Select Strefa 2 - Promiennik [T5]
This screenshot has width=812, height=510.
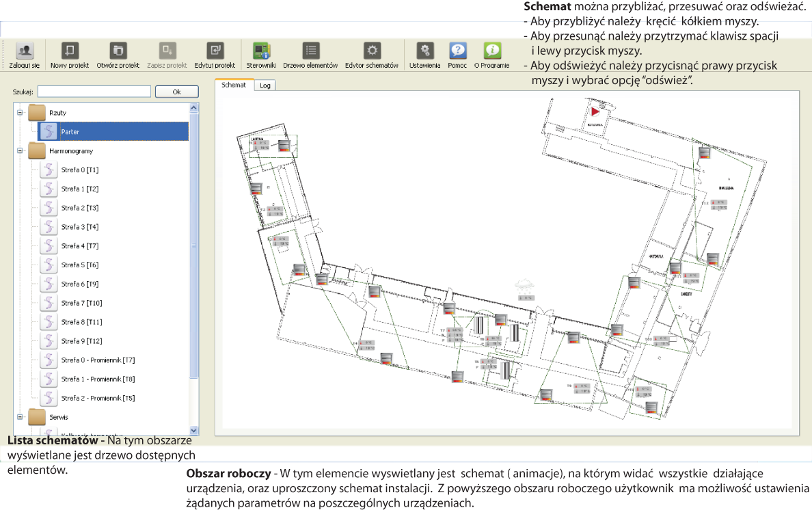(x=98, y=398)
